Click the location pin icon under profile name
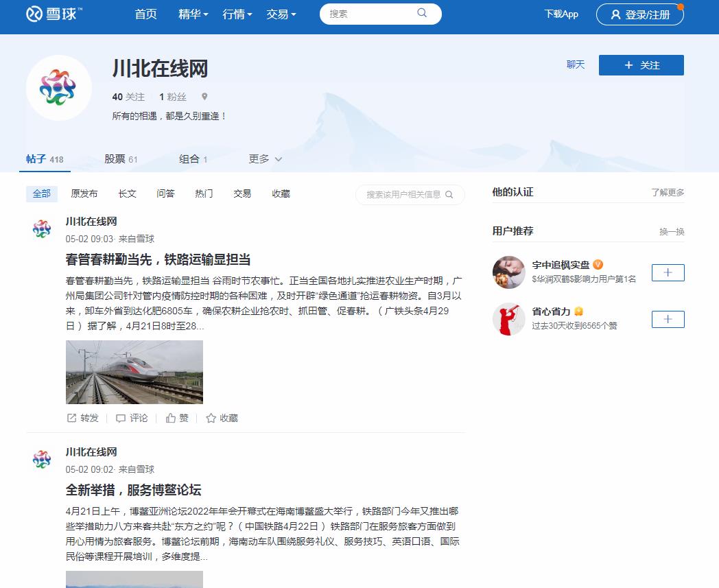Image resolution: width=719 pixels, height=588 pixels. pyautogui.click(x=204, y=97)
